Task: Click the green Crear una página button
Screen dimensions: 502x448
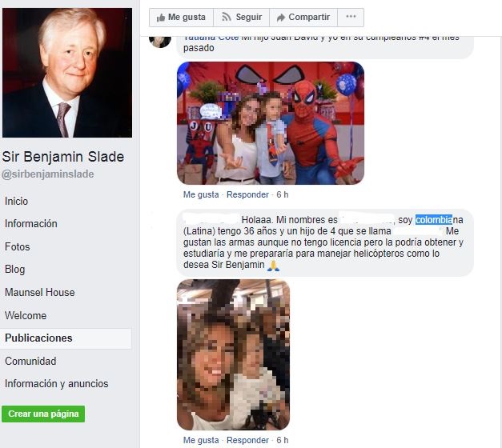Action: click(43, 414)
